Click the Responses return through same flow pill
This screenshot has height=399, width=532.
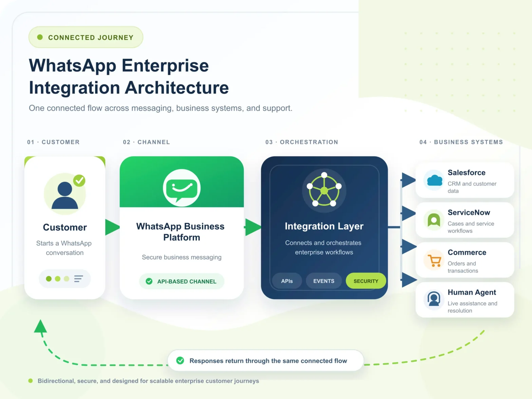(266, 361)
